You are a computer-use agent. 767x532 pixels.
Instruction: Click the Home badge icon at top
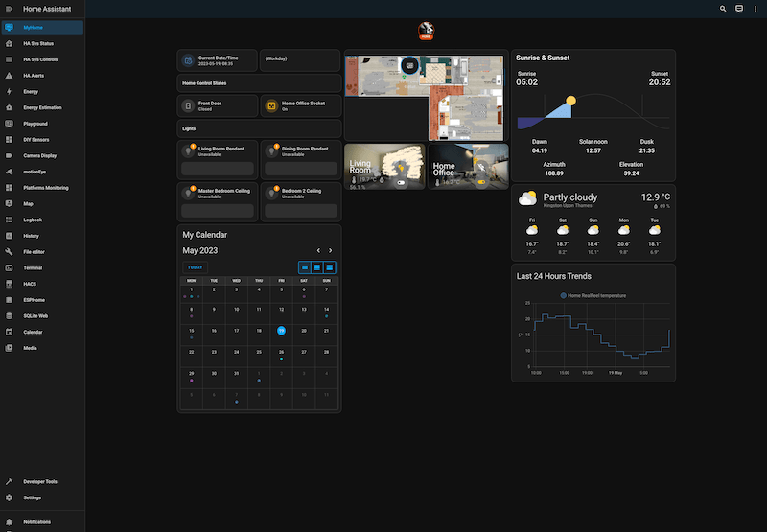click(x=426, y=30)
